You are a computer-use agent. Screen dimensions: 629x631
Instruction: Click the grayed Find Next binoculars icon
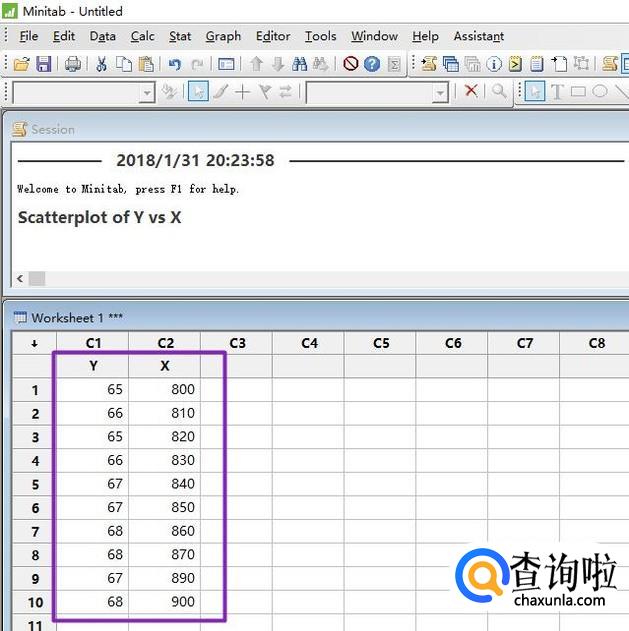[x=321, y=64]
